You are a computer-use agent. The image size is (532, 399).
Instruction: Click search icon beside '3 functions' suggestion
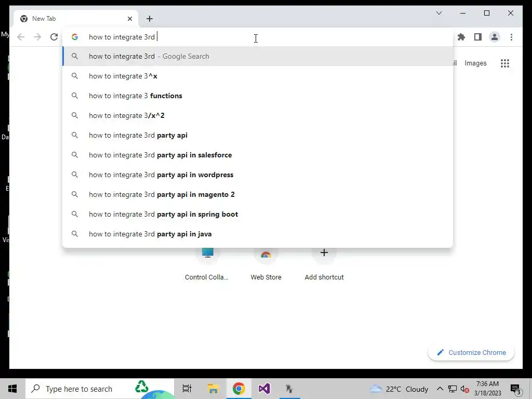point(75,96)
